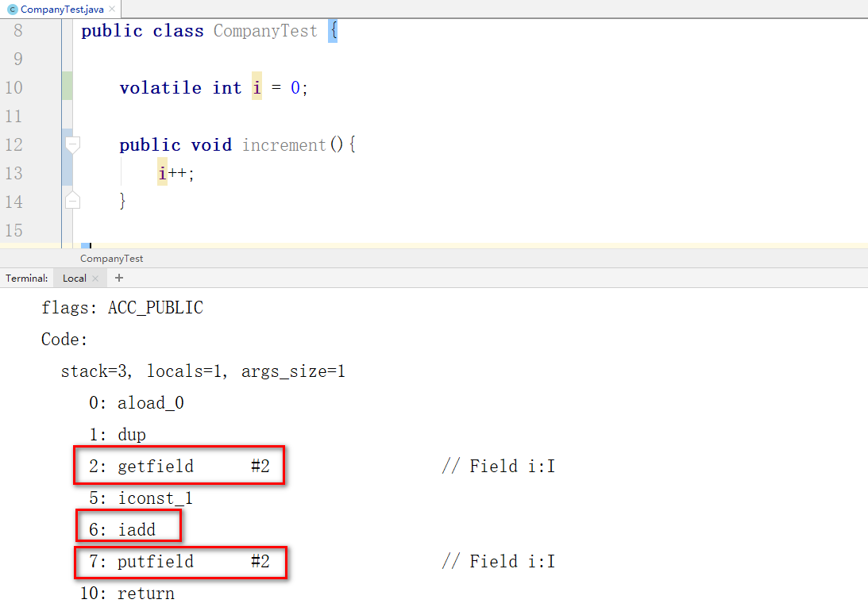The width and height of the screenshot is (868, 611).
Task: Click 'stack=3, locals=1, args_size=1' line
Action: (x=203, y=371)
